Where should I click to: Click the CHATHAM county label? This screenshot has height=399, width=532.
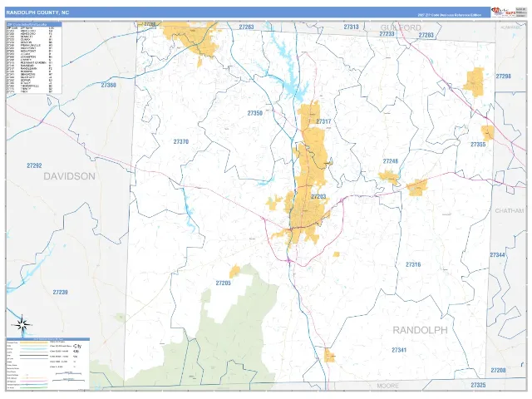510,210
